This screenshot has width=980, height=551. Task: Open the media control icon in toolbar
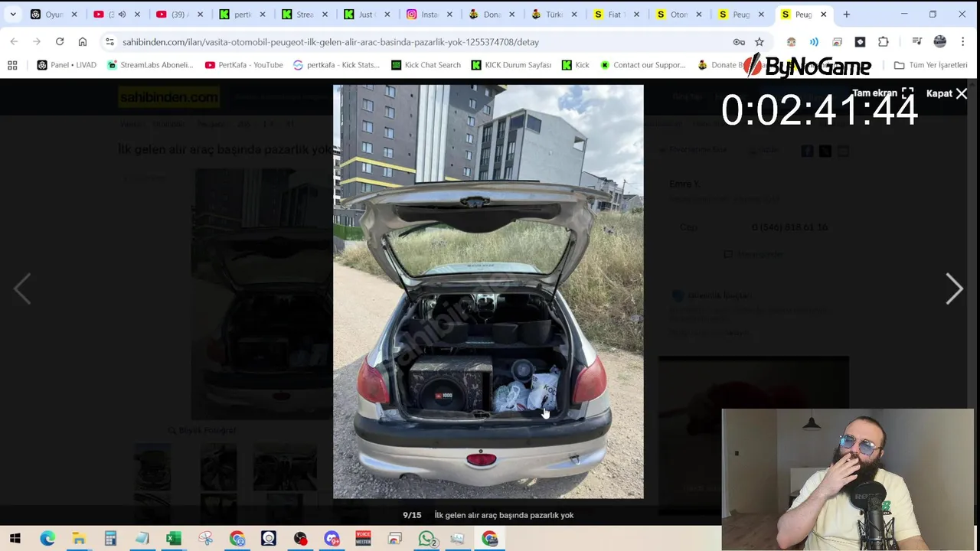point(917,42)
